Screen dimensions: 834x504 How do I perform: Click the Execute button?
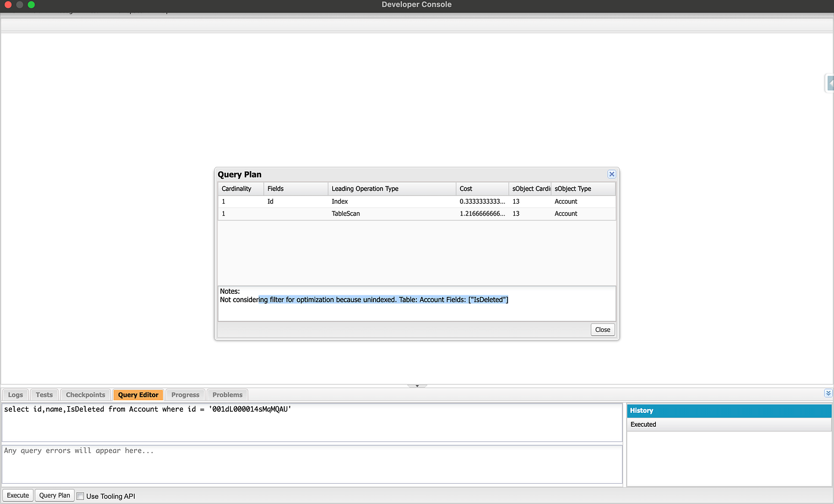click(18, 495)
